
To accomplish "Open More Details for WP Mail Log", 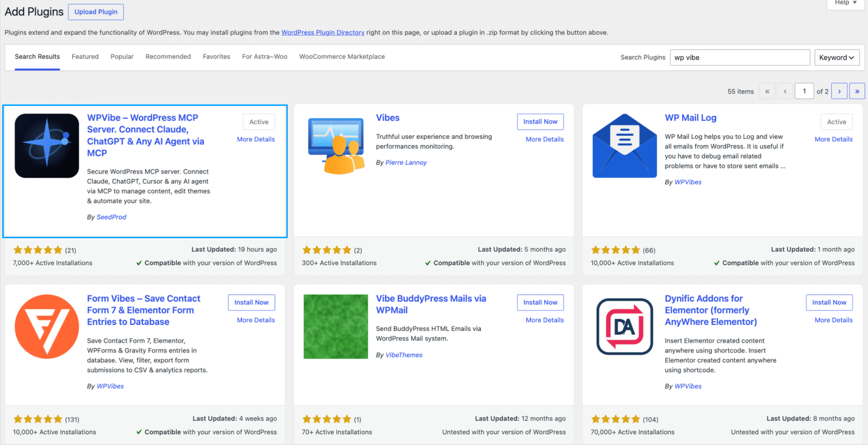I will pos(834,139).
